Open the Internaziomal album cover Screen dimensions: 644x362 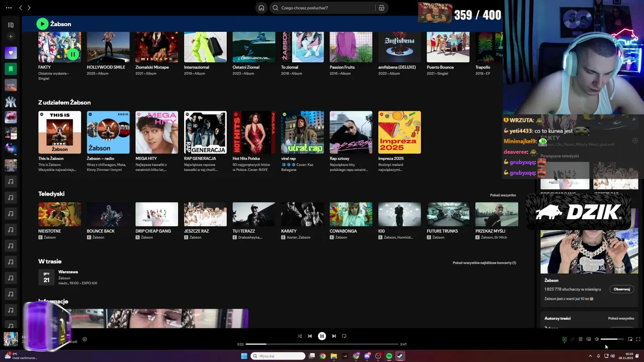205,47
